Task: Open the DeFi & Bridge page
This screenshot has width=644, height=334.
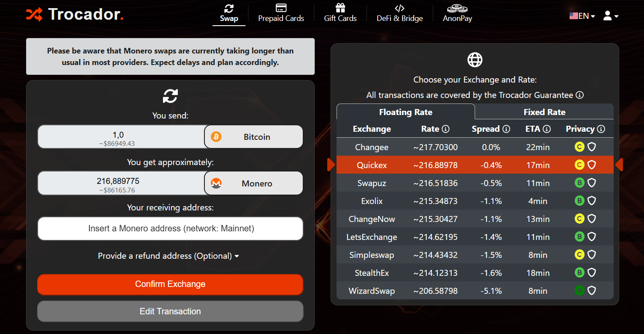Action: [399, 13]
